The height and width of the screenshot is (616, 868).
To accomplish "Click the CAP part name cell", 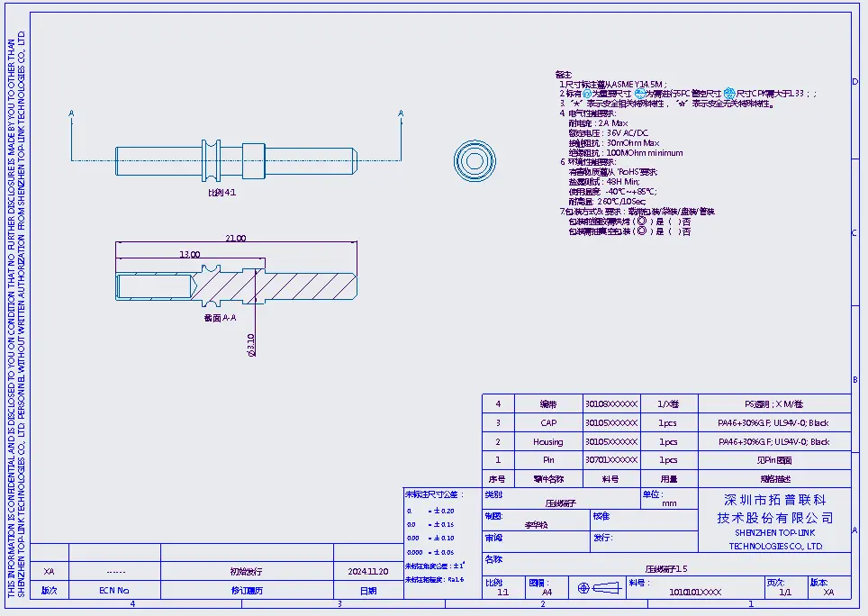I will (x=548, y=422).
